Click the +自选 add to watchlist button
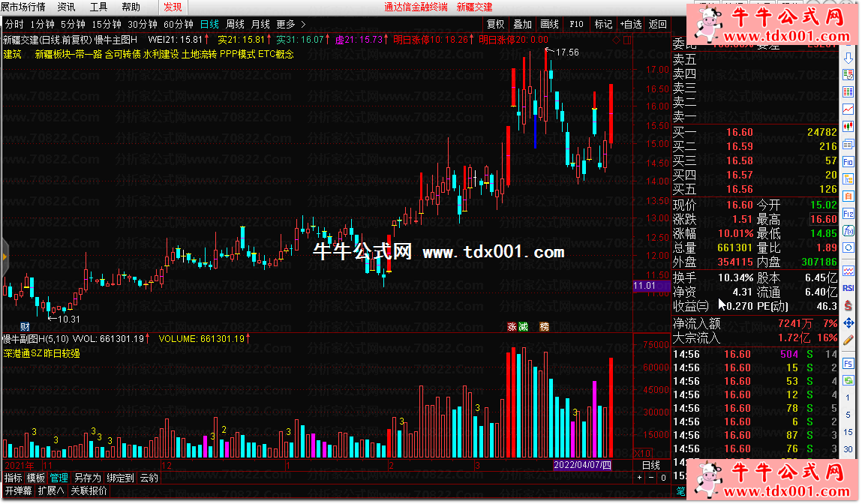Image resolution: width=862 pixels, height=504 pixels. click(x=630, y=24)
